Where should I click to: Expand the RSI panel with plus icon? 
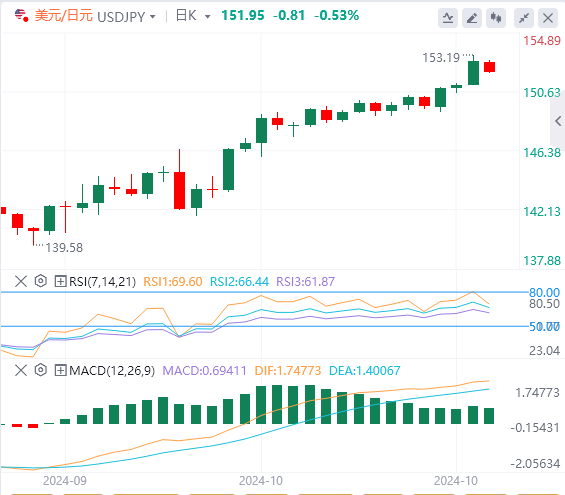pyautogui.click(x=60, y=281)
